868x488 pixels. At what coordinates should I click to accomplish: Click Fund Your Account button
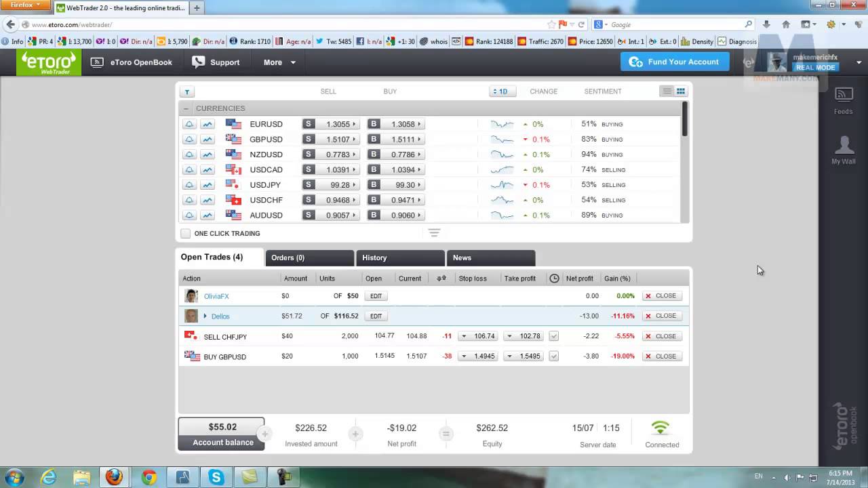675,62
